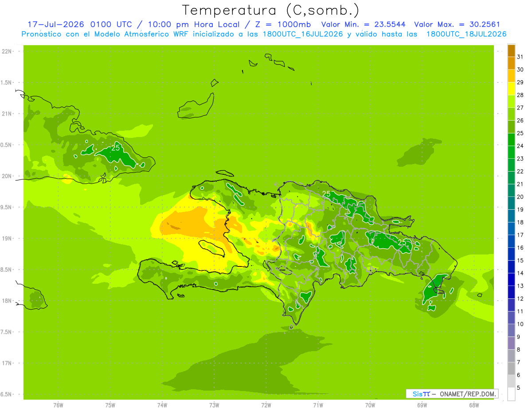Pick the dark blue colorbar swatch between 13 and 14
Screen dimensions: 532x411
pos(511,280)
